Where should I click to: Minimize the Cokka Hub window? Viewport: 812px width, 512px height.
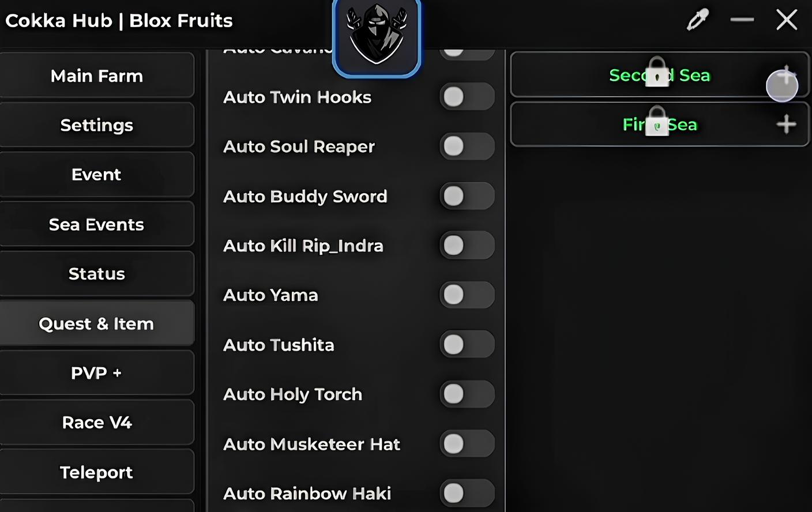click(x=742, y=20)
